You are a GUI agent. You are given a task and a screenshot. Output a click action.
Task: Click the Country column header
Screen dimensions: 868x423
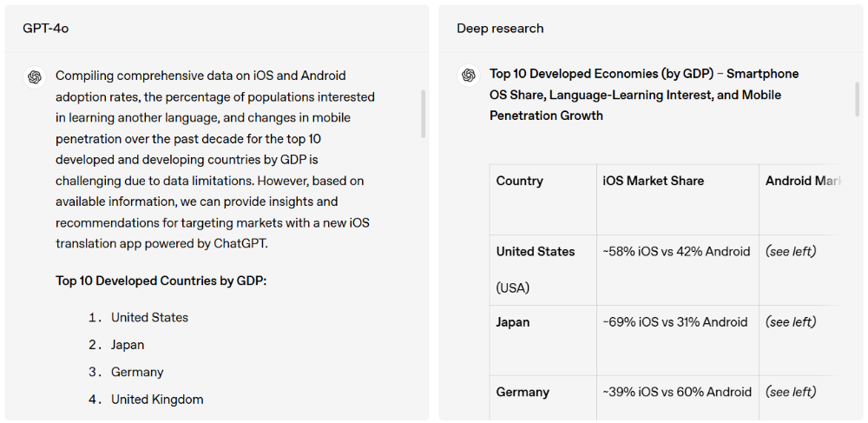(x=519, y=181)
